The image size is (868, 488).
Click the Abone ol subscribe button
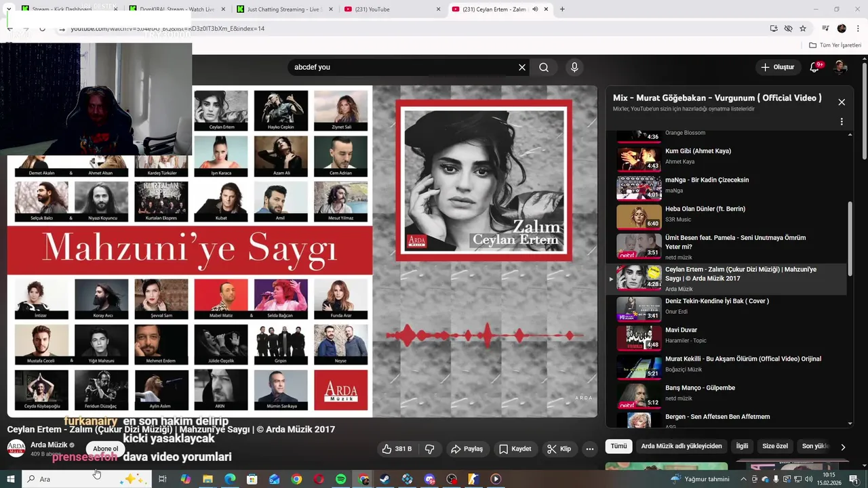coord(106,449)
